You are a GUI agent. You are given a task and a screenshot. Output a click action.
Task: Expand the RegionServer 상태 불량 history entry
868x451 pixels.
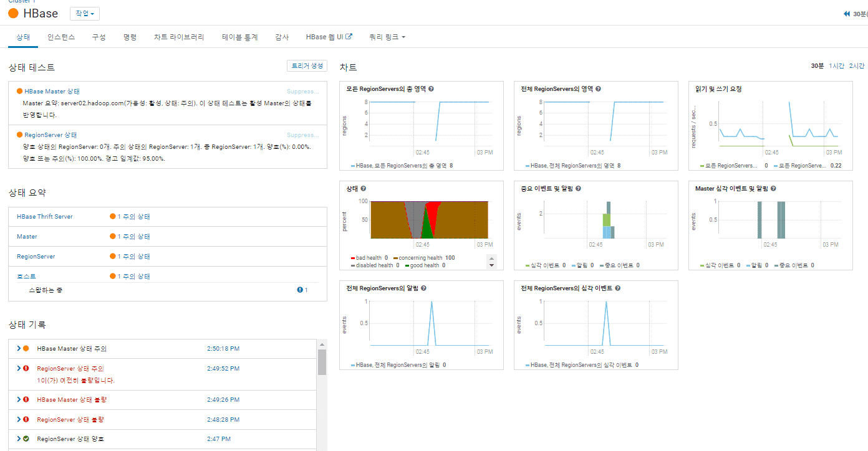19,420
